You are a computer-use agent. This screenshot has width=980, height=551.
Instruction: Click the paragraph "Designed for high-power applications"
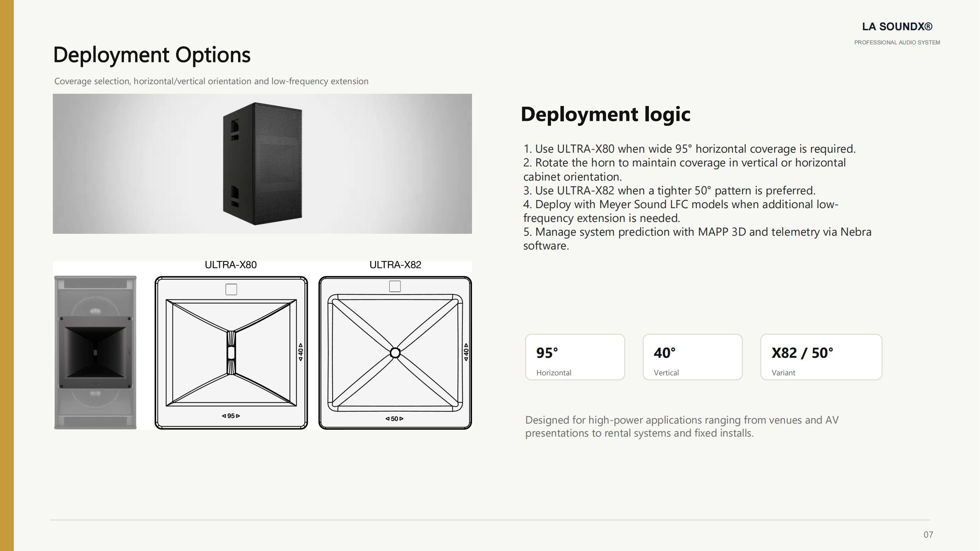(x=682, y=427)
